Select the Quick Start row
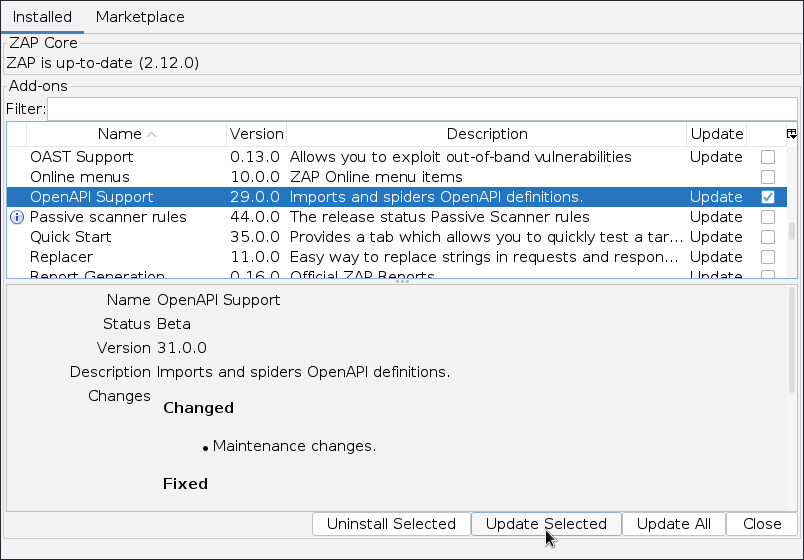 396,237
